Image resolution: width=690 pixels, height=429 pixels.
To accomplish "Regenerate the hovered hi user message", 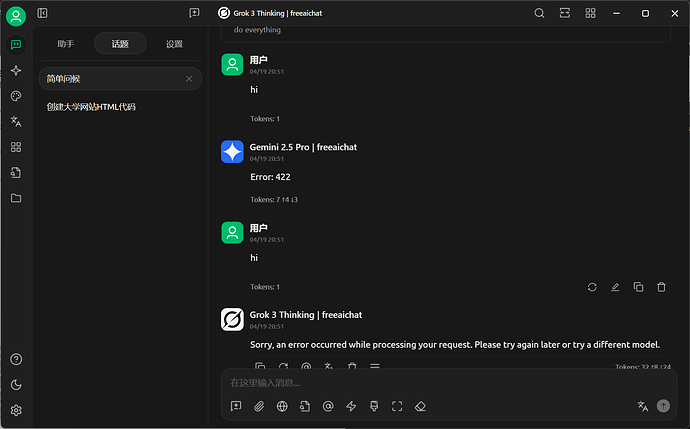I will (x=592, y=287).
